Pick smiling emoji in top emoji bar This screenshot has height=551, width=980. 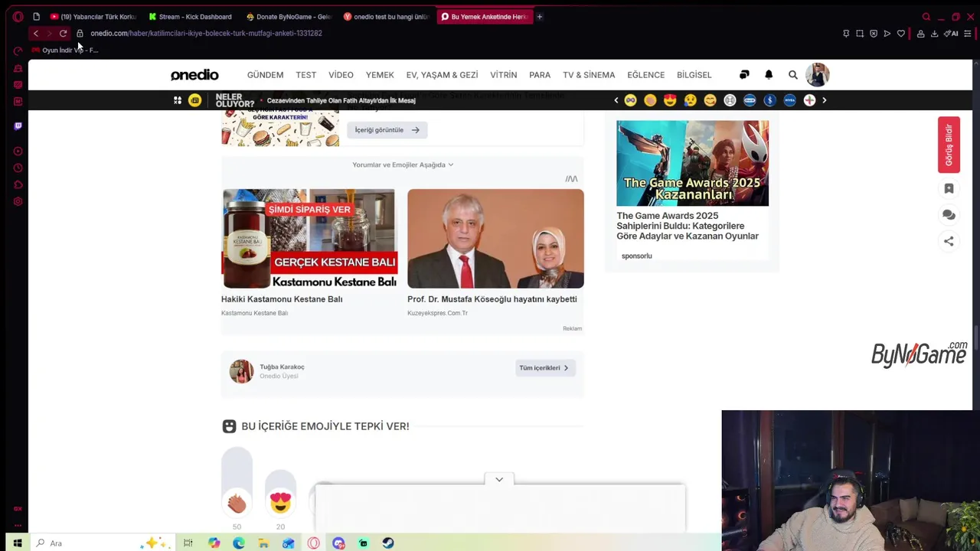[710, 100]
